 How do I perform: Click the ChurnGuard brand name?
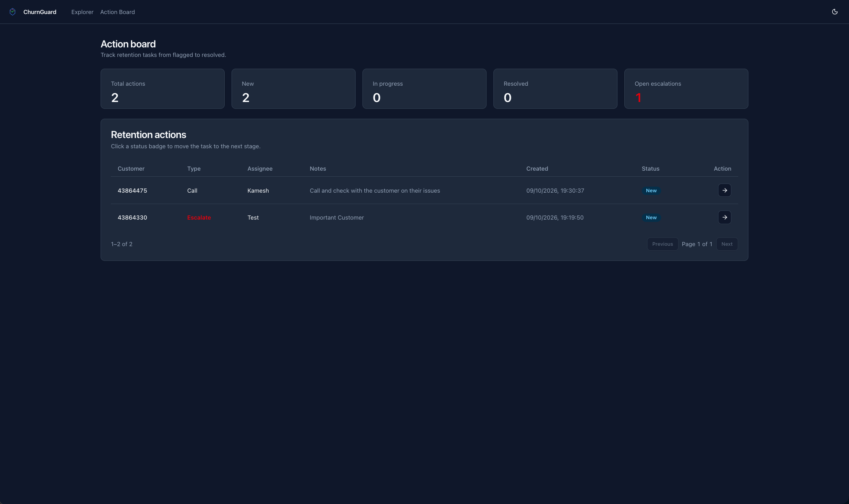(x=40, y=12)
